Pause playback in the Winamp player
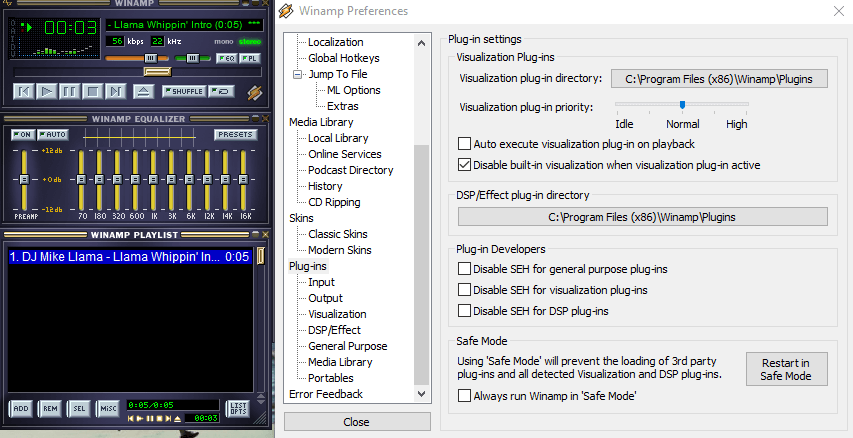 point(70,92)
